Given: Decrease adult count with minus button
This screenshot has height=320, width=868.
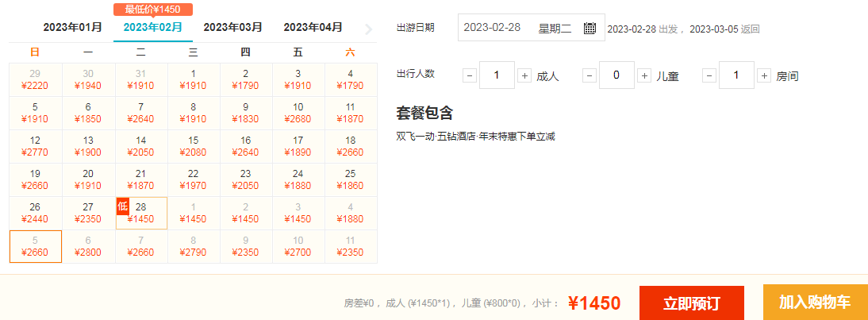Looking at the screenshot, I should (470, 75).
